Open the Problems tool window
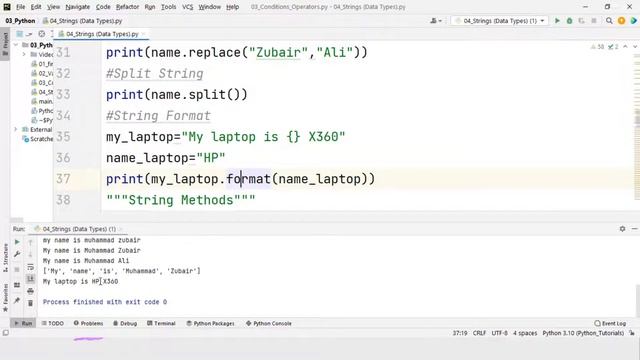 88,323
